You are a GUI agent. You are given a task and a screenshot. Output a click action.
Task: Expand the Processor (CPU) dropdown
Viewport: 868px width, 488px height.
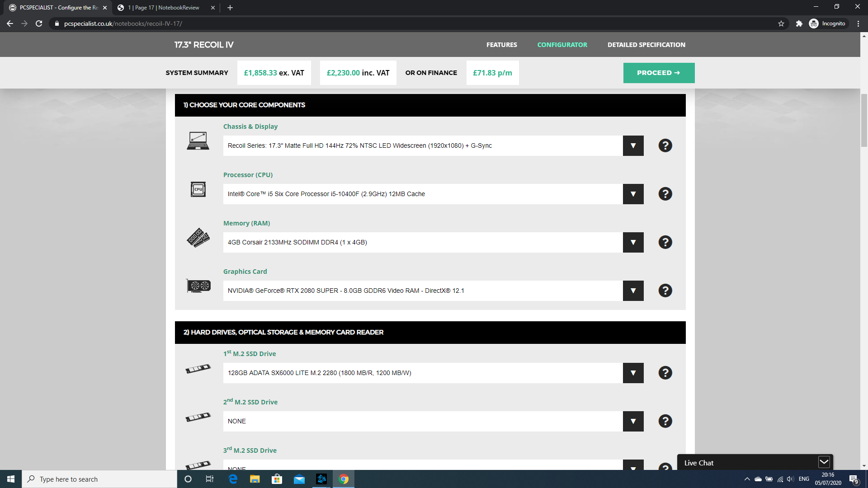(x=633, y=194)
